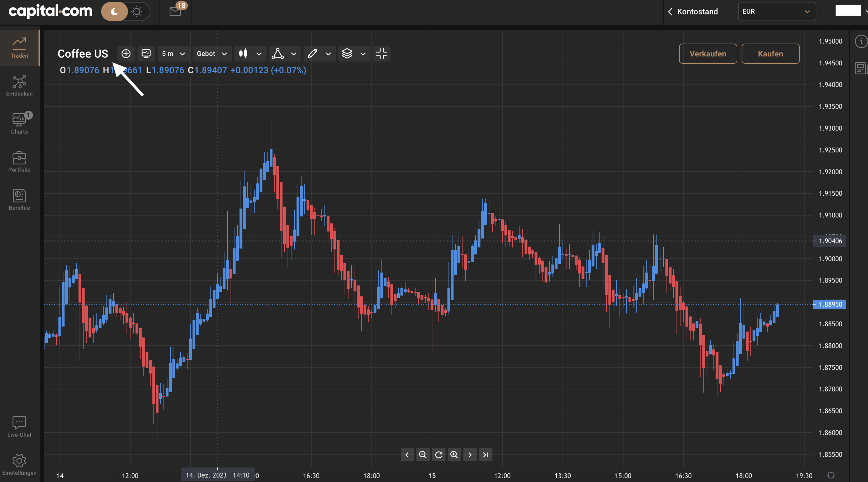
Task: Open the news panel icon on right edge
Action: pyautogui.click(x=861, y=68)
